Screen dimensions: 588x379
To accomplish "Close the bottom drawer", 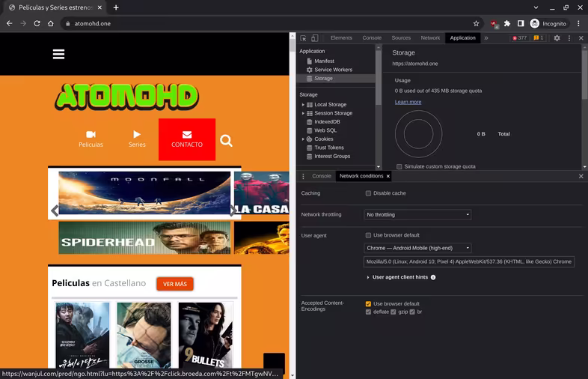I will (x=581, y=176).
